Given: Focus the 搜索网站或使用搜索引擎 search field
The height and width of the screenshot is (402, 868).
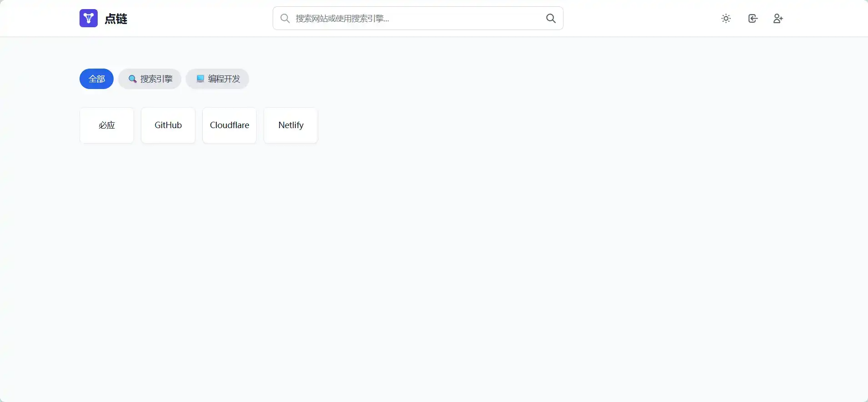Looking at the screenshot, I should [x=418, y=18].
